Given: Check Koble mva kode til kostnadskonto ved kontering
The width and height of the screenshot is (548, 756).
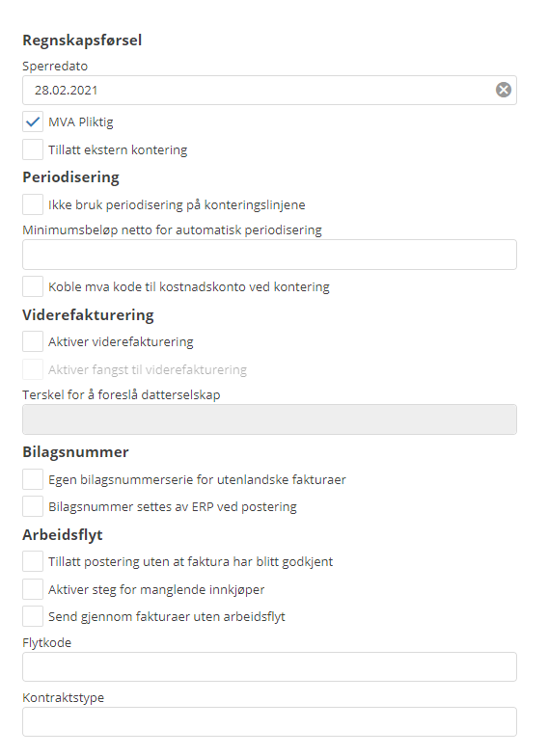Looking at the screenshot, I should pyautogui.click(x=33, y=287).
